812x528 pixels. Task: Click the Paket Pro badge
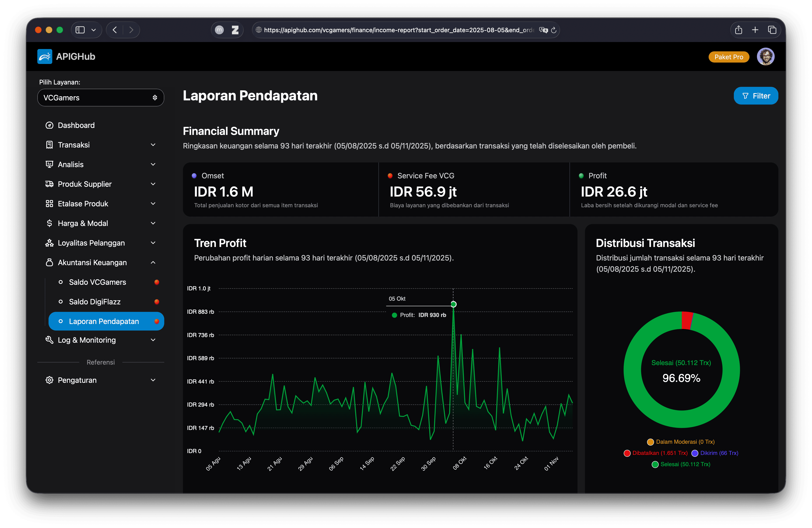pos(729,57)
